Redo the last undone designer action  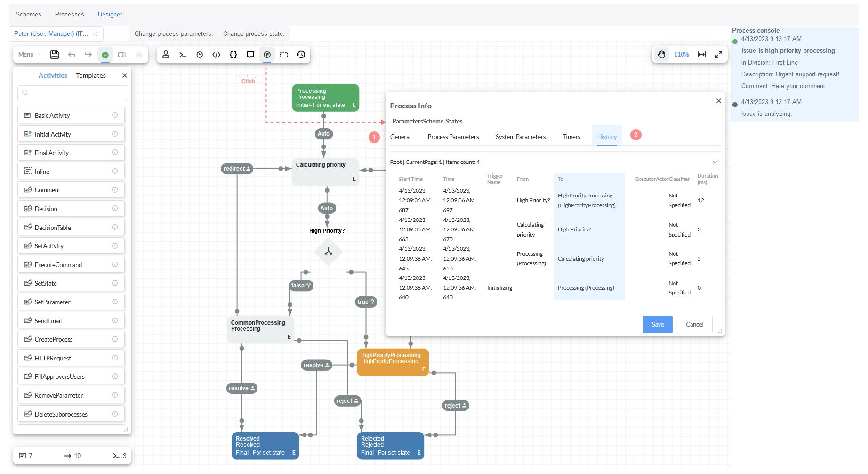point(88,55)
